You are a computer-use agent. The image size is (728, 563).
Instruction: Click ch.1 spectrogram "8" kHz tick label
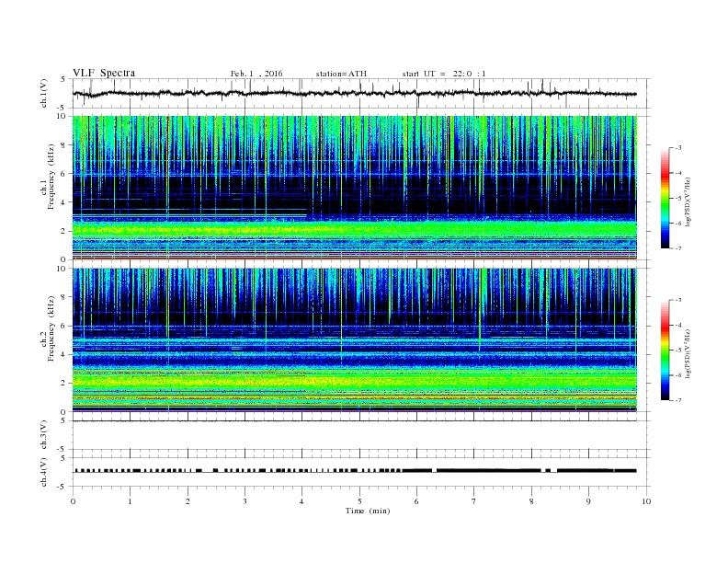pyautogui.click(x=63, y=145)
